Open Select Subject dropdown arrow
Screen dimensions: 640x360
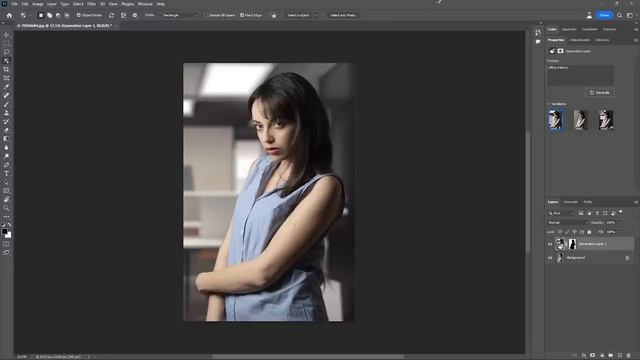[x=316, y=15]
